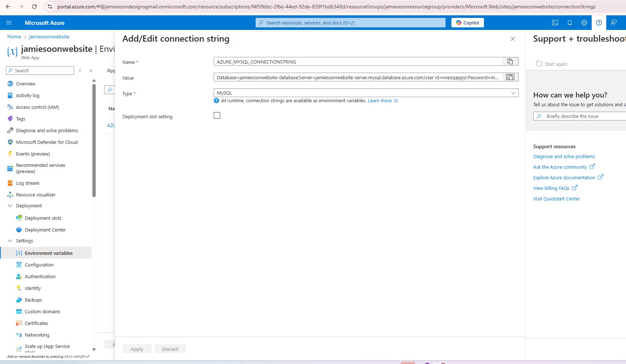Open the Help menu icon
Screen dimensions: 626x364
click(598, 23)
